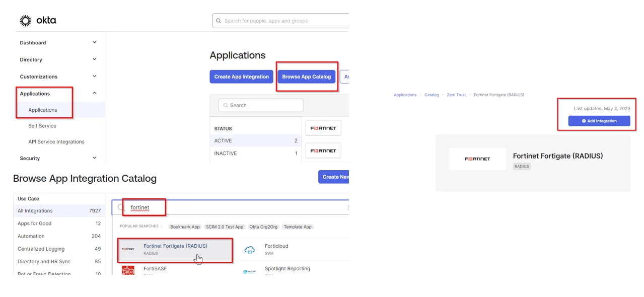Click the Create New button in catalog
This screenshot has width=644, height=297.
[334, 177]
